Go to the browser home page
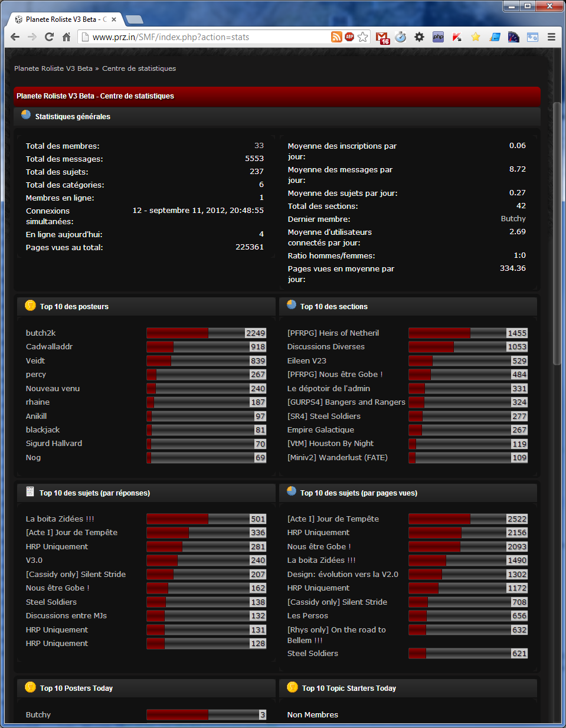This screenshot has height=728, width=566. pos(66,37)
